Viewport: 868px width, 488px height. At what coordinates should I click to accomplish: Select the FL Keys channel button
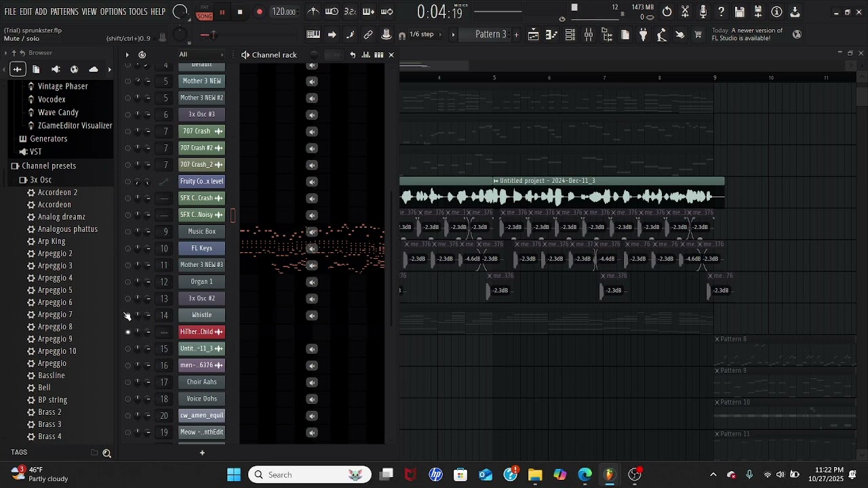pyautogui.click(x=202, y=249)
